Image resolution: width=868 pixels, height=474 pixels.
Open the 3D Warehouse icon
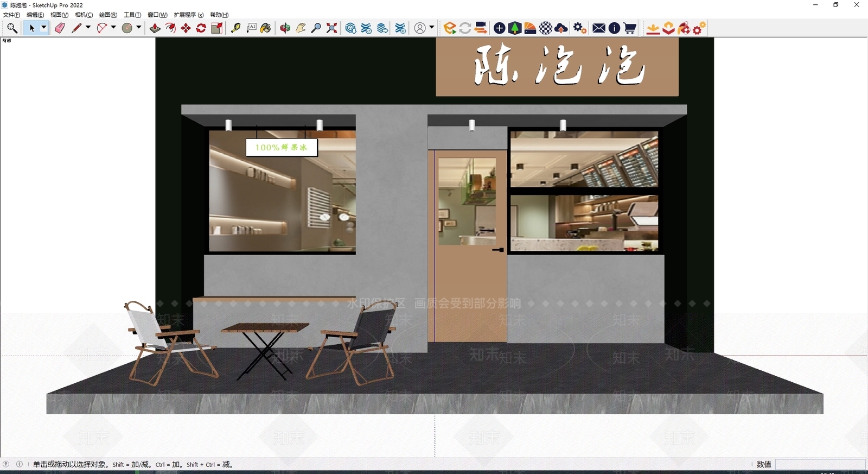pyautogui.click(x=351, y=28)
